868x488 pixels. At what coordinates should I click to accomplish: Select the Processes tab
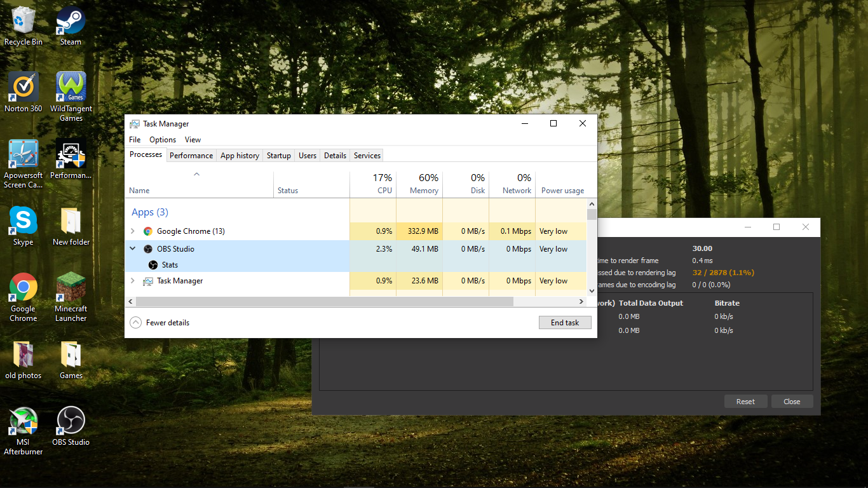click(x=146, y=154)
